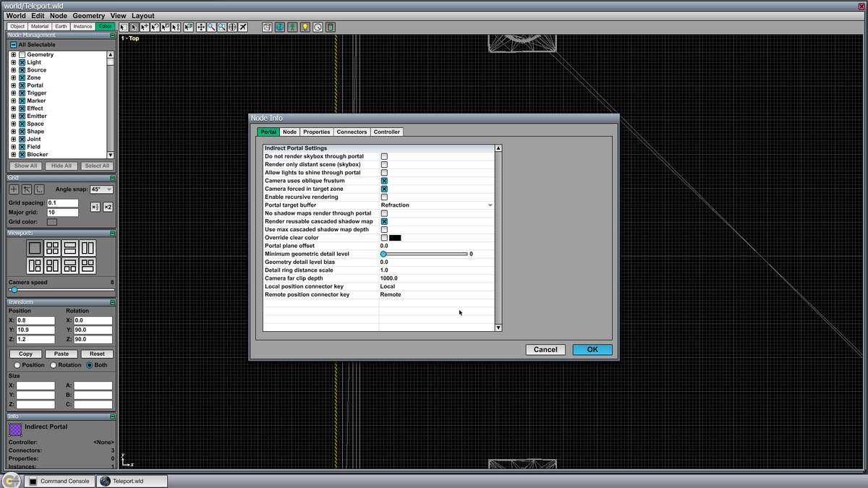
Task: Switch to the Connectors tab
Action: pyautogui.click(x=352, y=132)
